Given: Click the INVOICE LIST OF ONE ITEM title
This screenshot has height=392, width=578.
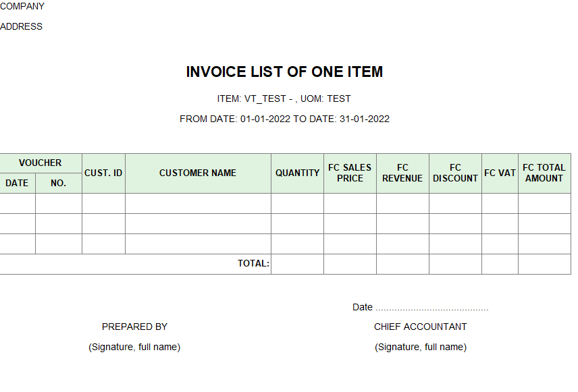Looking at the screenshot, I should [284, 72].
